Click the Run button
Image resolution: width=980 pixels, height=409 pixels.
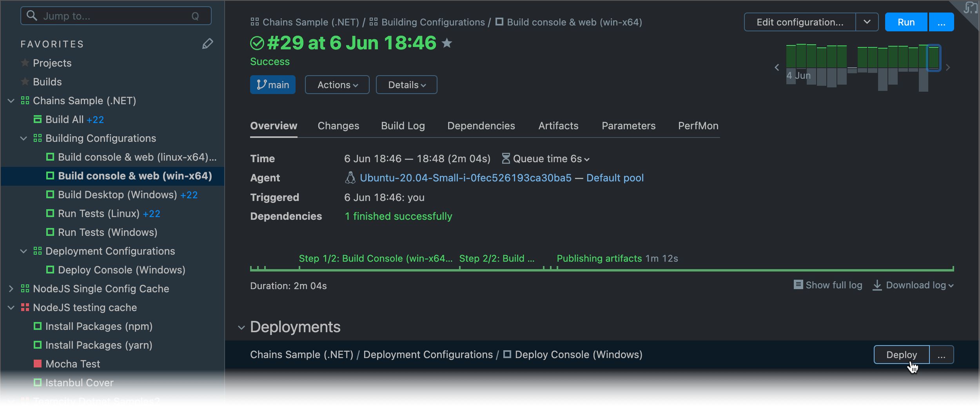(906, 22)
